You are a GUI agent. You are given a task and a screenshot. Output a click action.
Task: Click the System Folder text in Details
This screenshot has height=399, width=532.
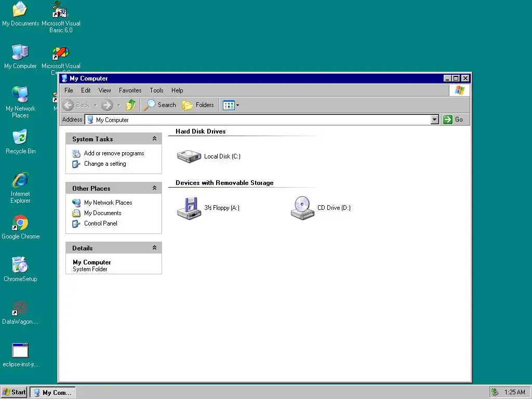[x=90, y=270]
